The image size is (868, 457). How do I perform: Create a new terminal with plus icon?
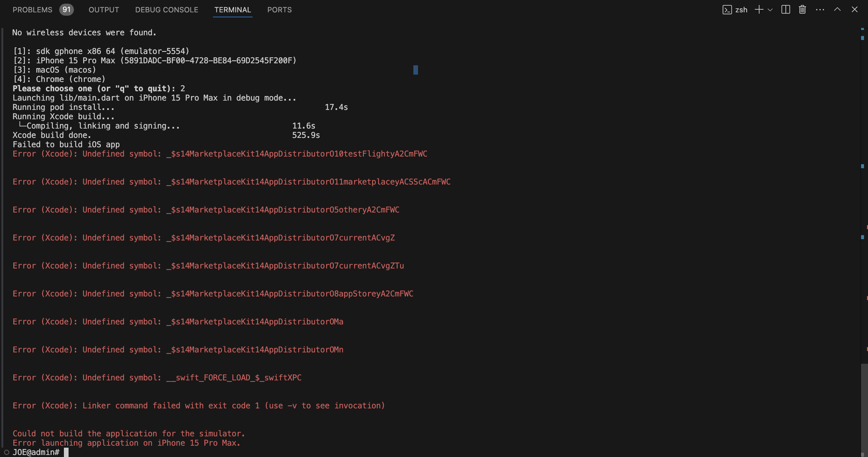[x=759, y=9]
